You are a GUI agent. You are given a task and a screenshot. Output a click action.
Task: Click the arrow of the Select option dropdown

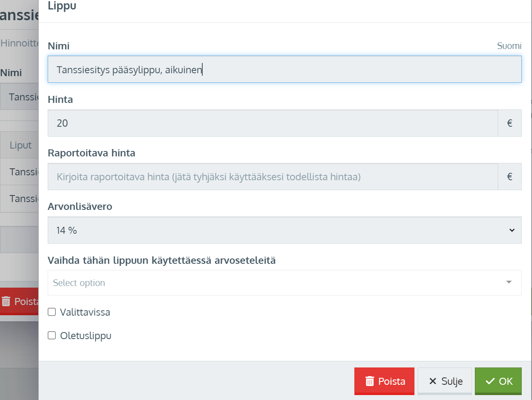click(509, 282)
